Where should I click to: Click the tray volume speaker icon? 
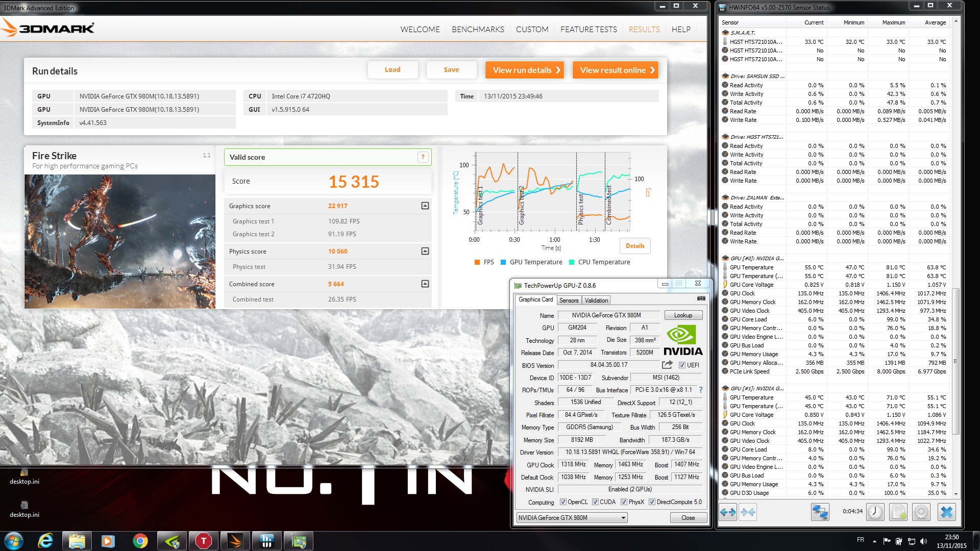coord(923,541)
